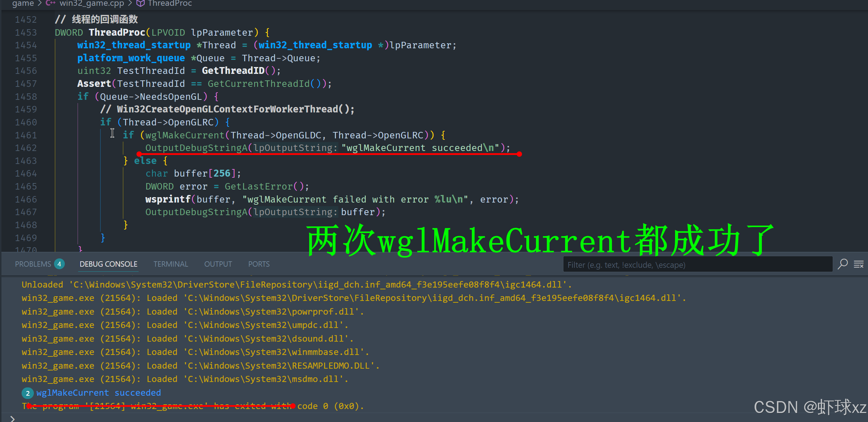Clear the debug console with the lines-x icon
This screenshot has height=422, width=868.
[859, 264]
